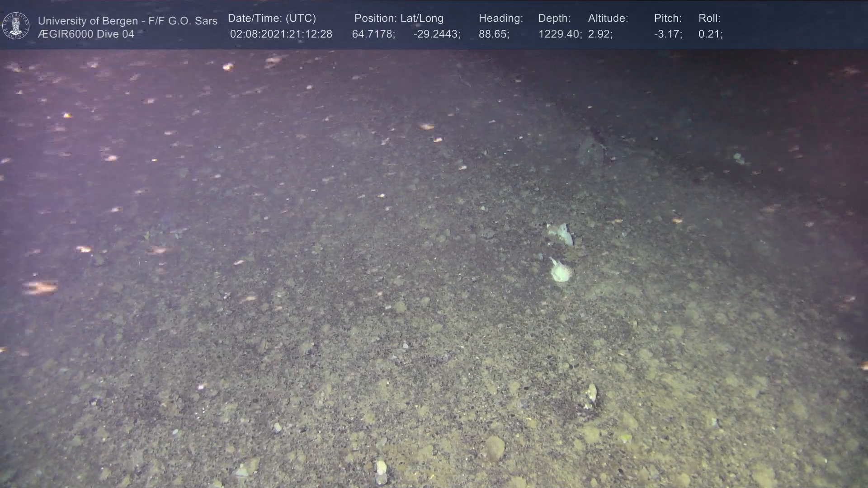Select the depth value 1229.40
Image resolution: width=868 pixels, height=488 pixels.
click(559, 34)
